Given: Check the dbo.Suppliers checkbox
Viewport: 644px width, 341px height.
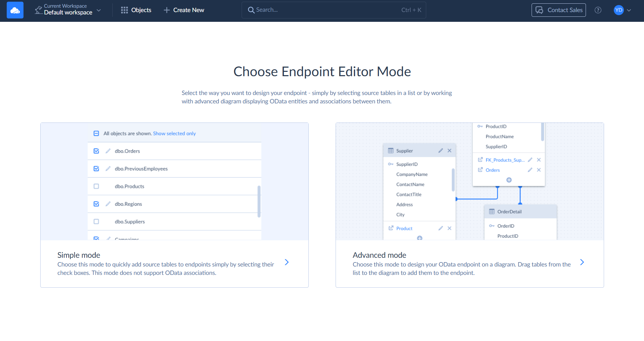Looking at the screenshot, I should pyautogui.click(x=96, y=222).
